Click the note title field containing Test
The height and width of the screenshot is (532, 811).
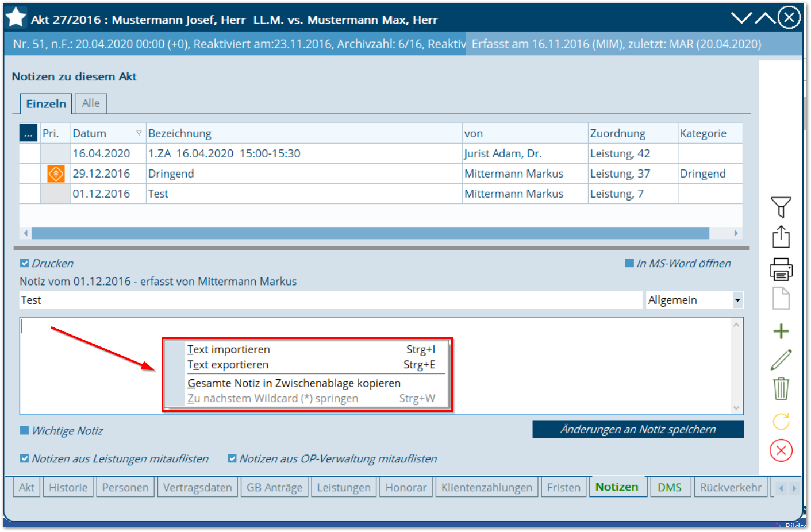click(330, 300)
